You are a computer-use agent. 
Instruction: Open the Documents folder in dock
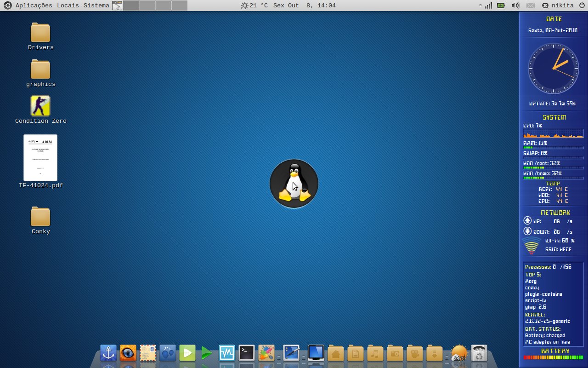pyautogui.click(x=356, y=353)
